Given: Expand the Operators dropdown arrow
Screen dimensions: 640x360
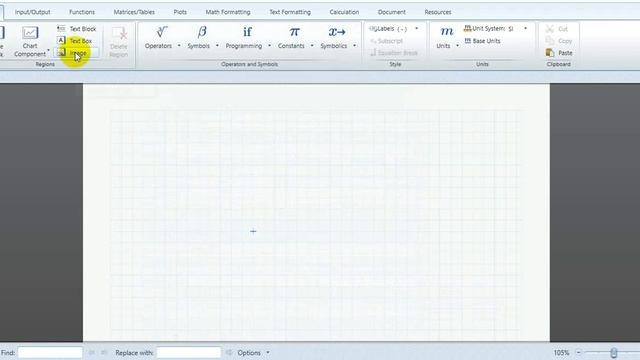Looking at the screenshot, I should pyautogui.click(x=179, y=46).
